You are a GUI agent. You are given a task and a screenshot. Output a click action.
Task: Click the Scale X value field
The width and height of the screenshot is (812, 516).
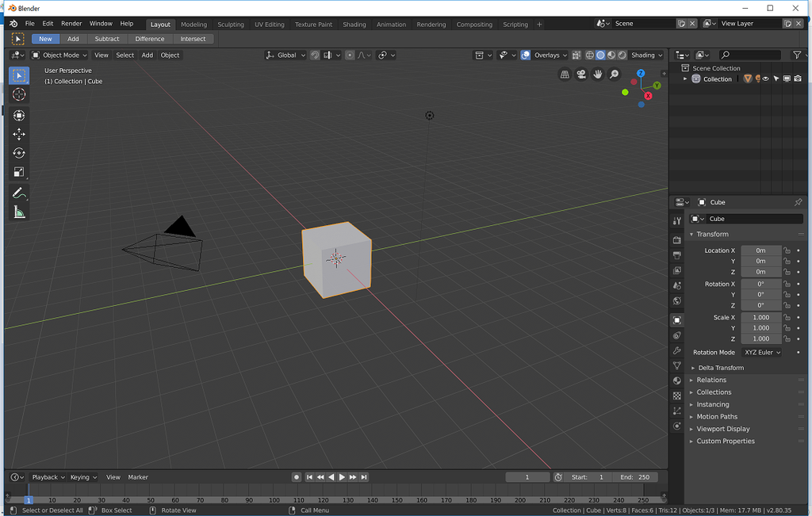760,317
